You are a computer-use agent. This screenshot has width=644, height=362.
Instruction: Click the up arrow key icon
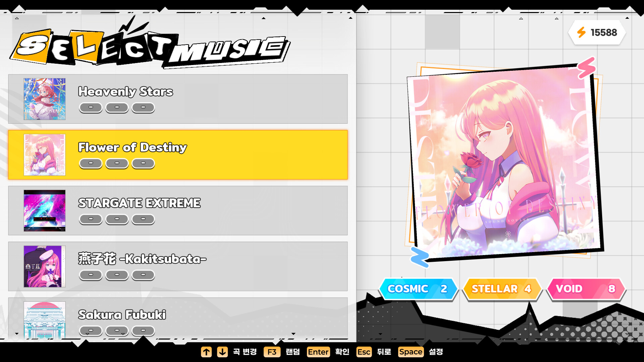point(206,352)
